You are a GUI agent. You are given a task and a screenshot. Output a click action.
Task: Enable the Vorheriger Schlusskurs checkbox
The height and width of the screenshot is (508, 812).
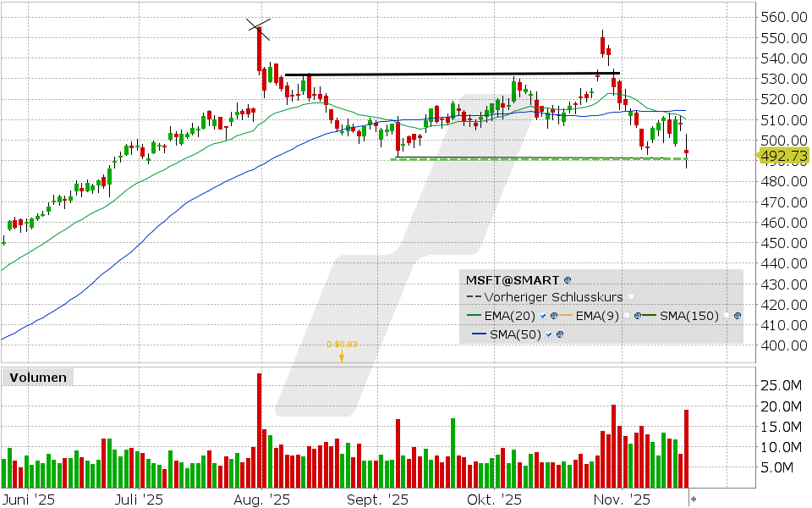[630, 297]
